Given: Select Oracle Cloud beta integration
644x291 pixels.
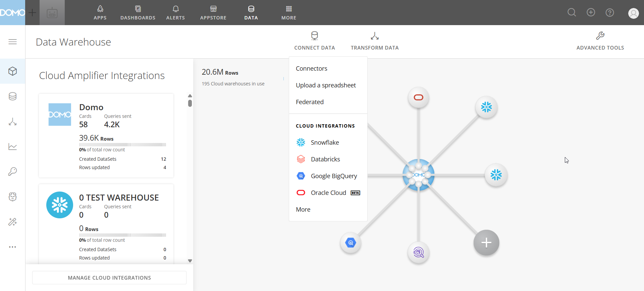Looking at the screenshot, I should tap(328, 193).
